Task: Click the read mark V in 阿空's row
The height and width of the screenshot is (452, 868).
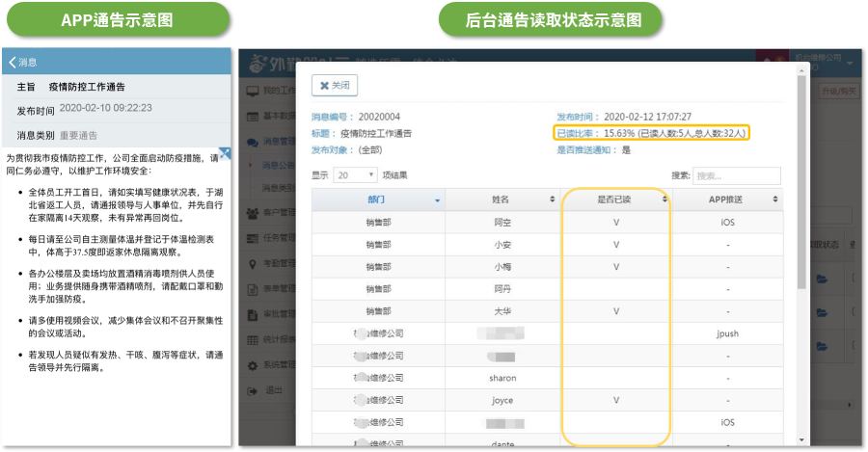Action: (x=616, y=223)
